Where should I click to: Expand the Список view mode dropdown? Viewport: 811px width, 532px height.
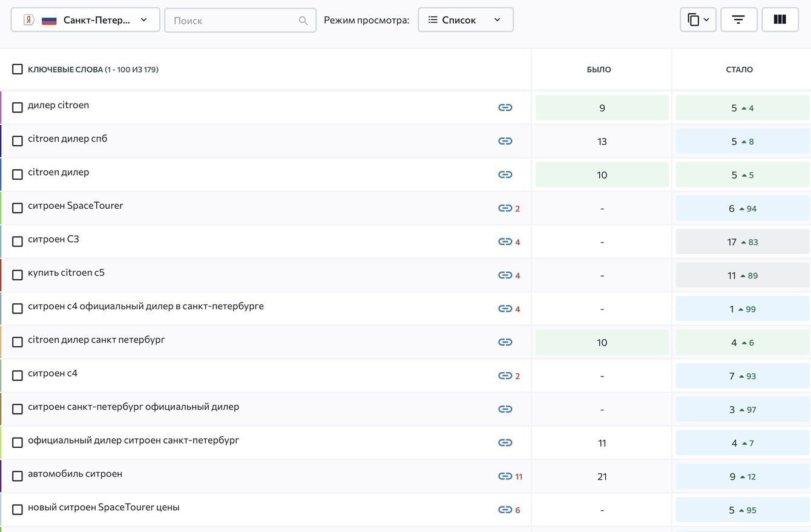click(x=465, y=20)
